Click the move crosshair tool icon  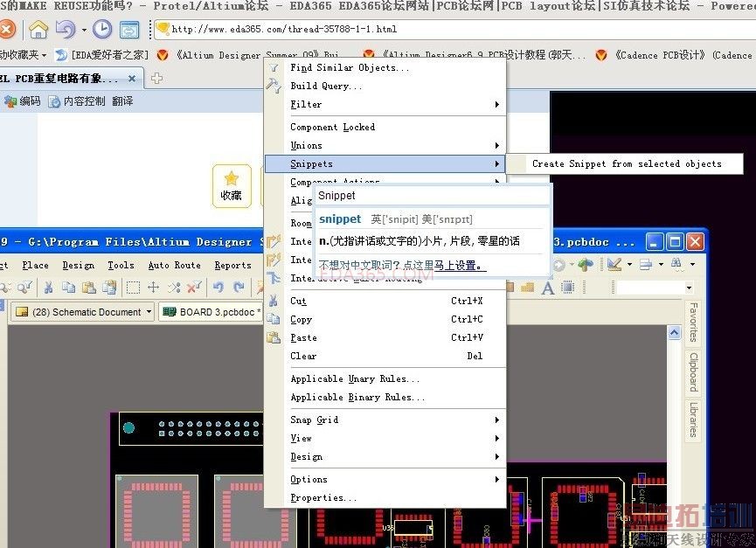click(x=153, y=288)
